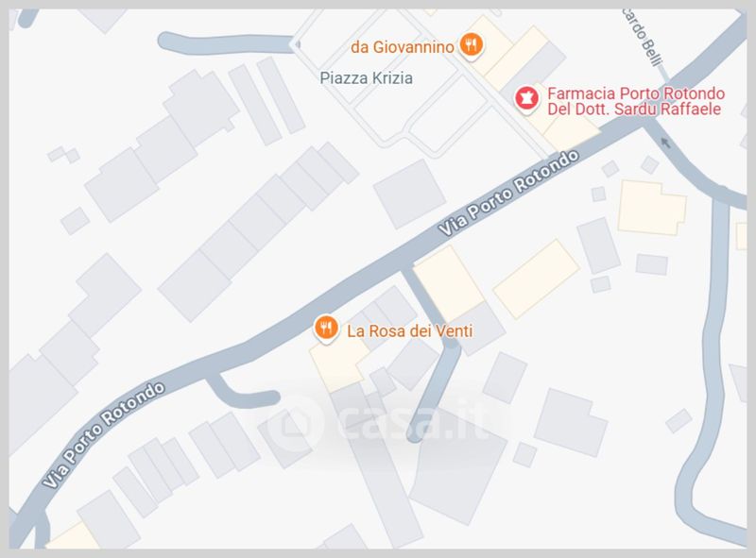This screenshot has width=756, height=558.
Task: Click the one-way arrow near the pharmacy
Action: tap(666, 143)
